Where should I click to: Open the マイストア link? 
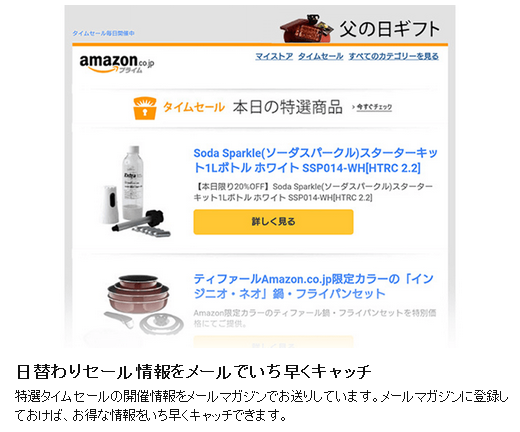274,56
